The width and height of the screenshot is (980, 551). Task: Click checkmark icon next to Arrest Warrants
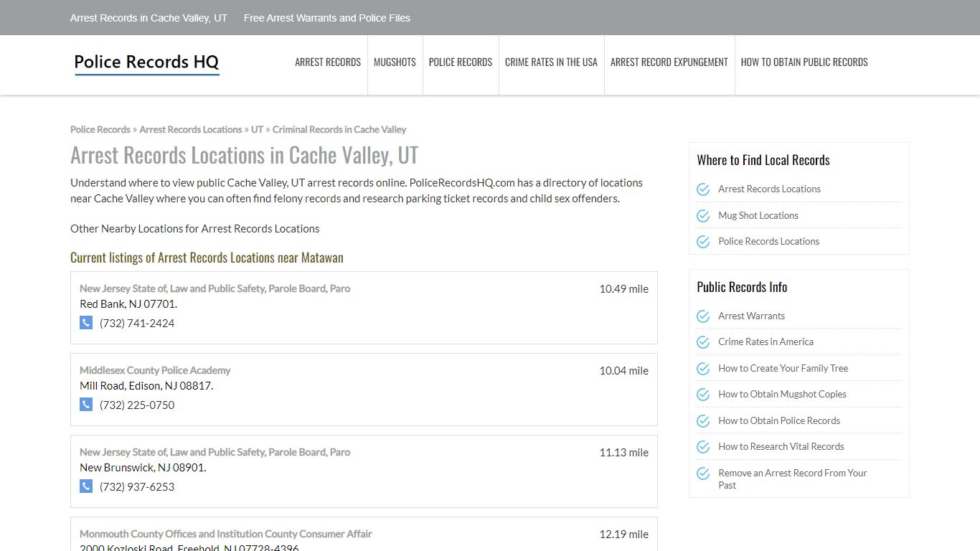[703, 316]
